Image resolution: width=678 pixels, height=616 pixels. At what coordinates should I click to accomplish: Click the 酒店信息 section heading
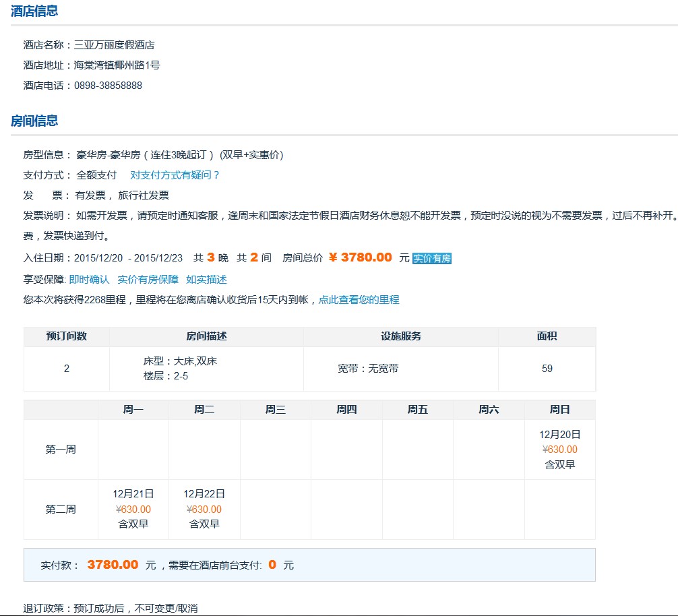[x=34, y=11]
